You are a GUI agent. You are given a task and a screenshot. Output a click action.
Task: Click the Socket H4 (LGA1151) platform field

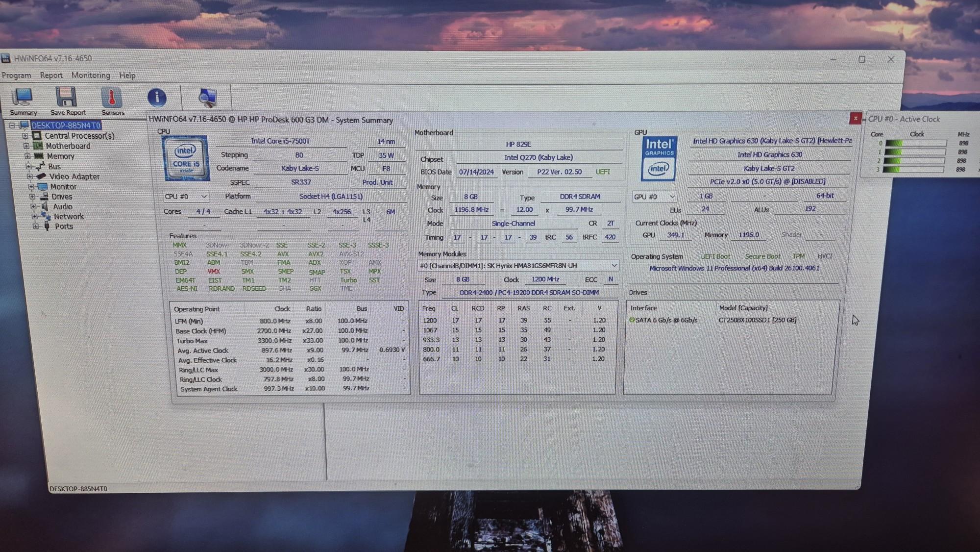[x=331, y=196]
